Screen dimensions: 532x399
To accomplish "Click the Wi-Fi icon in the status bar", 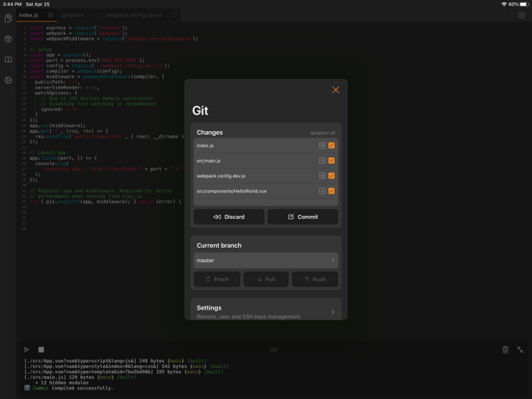I will pos(504,4).
